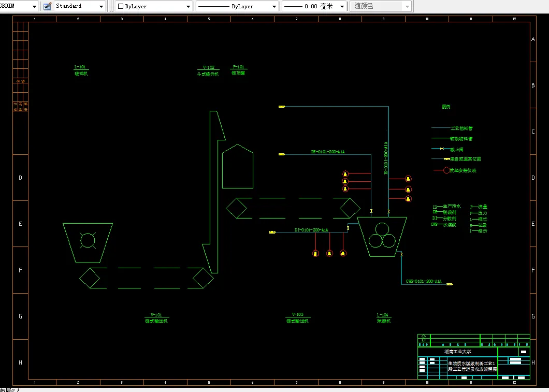Image resolution: width=549 pixels, height=392 pixels.
Task: Click the white ByLayer color swatch
Action: pyautogui.click(x=121, y=6)
